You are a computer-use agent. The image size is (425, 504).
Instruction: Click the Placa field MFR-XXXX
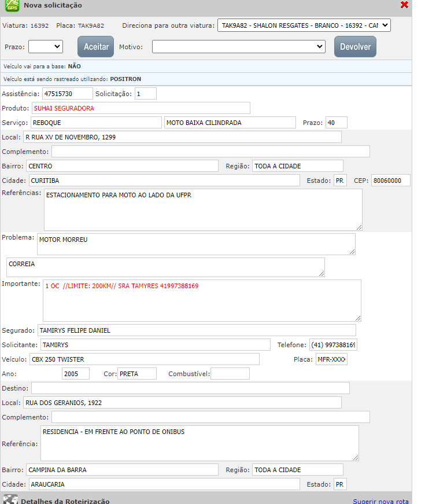point(331,359)
